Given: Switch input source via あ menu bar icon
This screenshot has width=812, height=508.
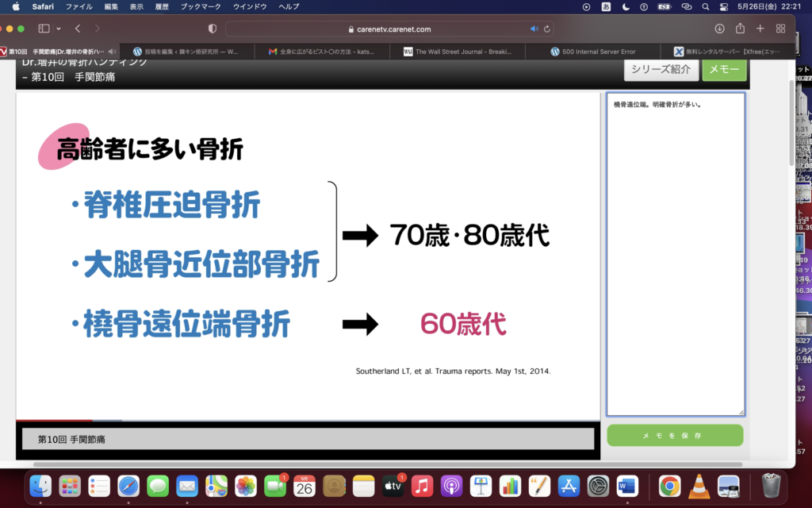Looking at the screenshot, I should pos(605,7).
